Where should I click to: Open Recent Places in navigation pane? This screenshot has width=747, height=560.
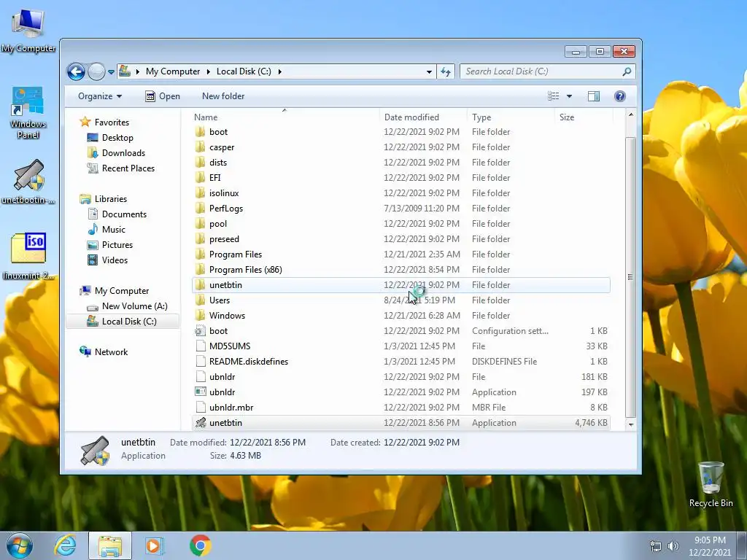128,168
